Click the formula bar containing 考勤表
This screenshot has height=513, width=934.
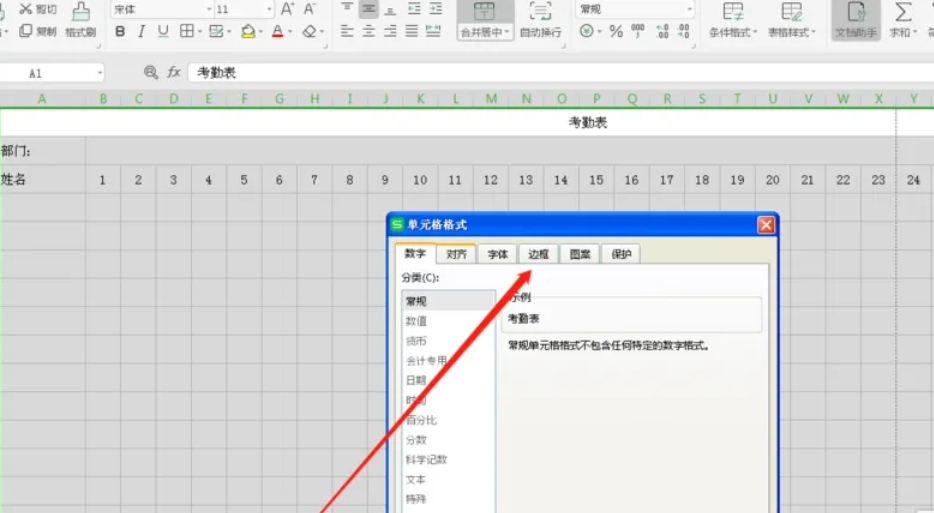click(x=550, y=73)
